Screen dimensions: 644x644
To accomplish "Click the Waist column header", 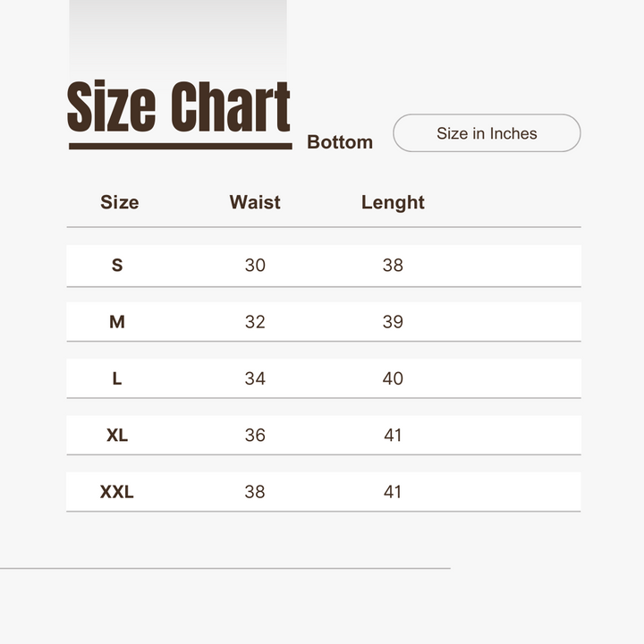I will coord(255,202).
